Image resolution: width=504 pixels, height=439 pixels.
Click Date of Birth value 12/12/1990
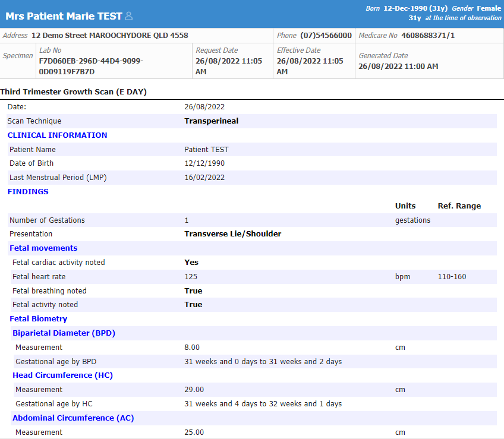pos(204,163)
